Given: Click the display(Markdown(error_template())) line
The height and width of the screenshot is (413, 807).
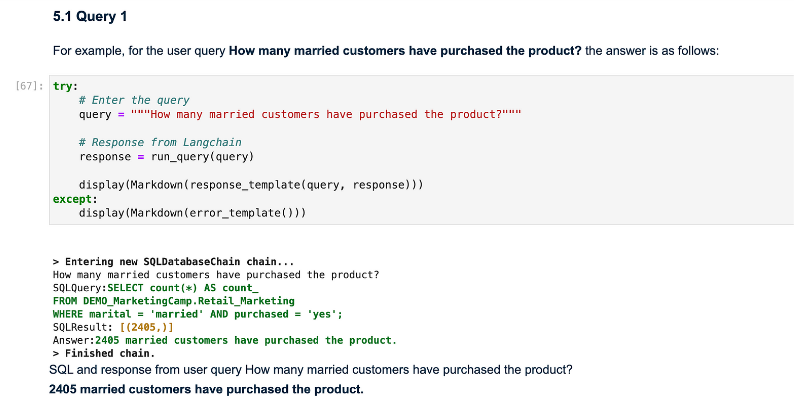Looking at the screenshot, I should 191,213.
